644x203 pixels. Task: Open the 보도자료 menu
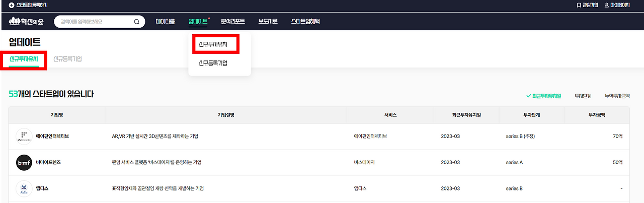[268, 22]
